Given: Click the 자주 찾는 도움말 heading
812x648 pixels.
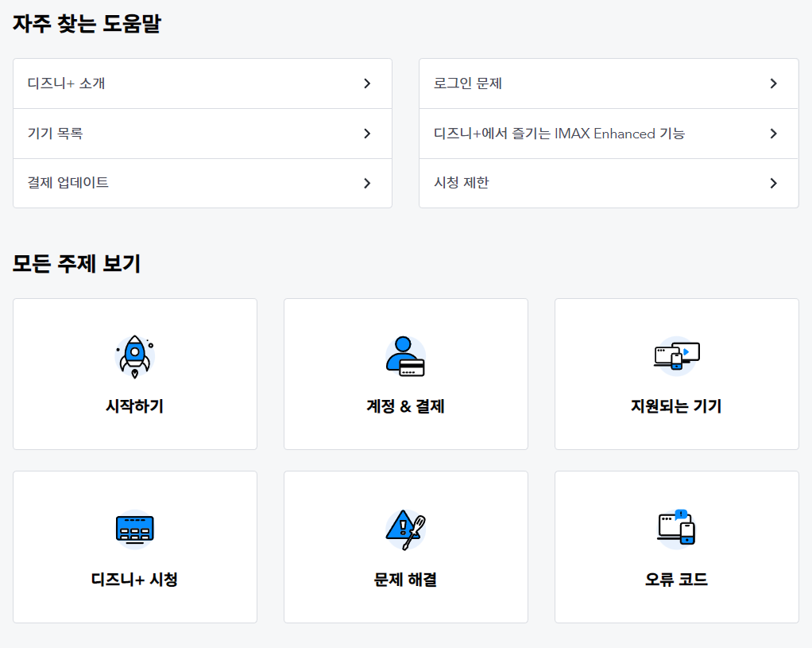Looking at the screenshot, I should point(87,23).
